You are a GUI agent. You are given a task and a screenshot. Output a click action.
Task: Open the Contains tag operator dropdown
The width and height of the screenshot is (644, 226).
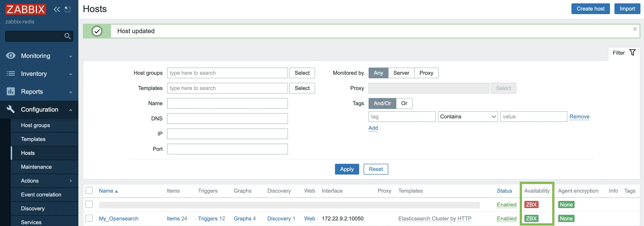pos(468,117)
